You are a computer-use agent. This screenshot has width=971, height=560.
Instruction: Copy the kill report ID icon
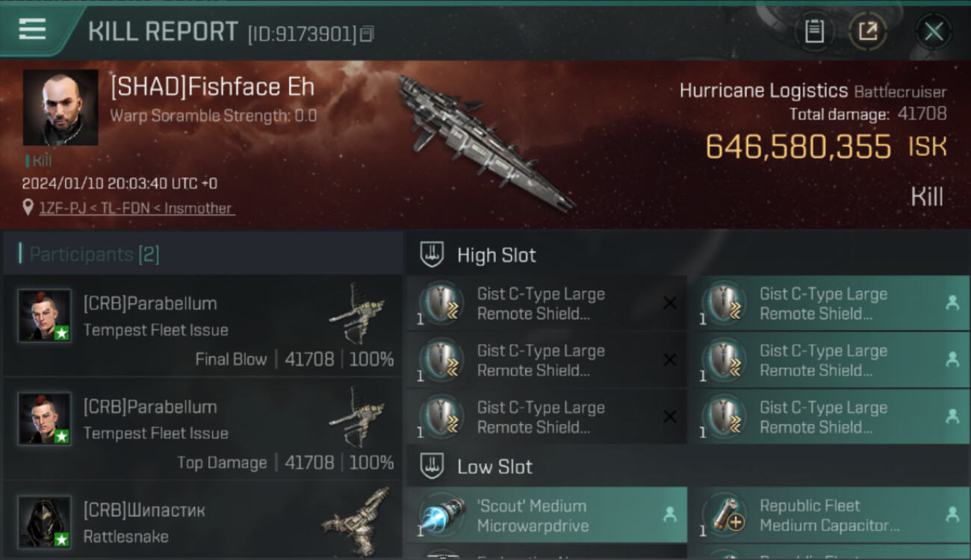[366, 34]
